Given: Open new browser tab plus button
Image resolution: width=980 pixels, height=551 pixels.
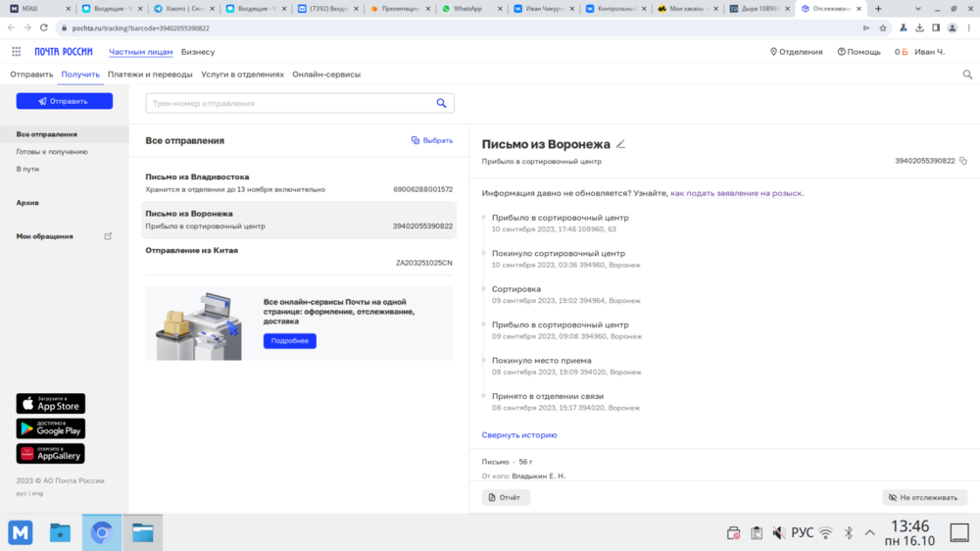Looking at the screenshot, I should [878, 9].
